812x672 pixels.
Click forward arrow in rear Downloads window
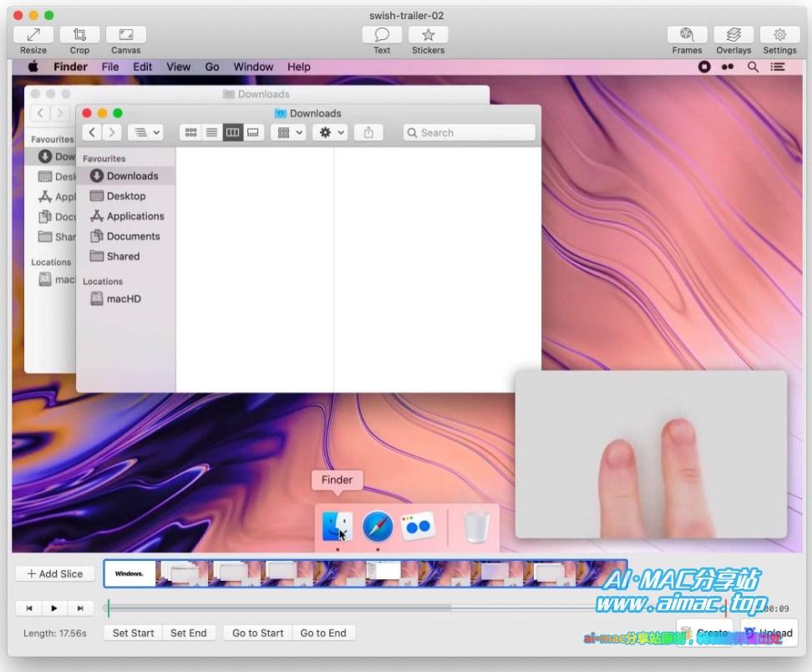(60, 113)
